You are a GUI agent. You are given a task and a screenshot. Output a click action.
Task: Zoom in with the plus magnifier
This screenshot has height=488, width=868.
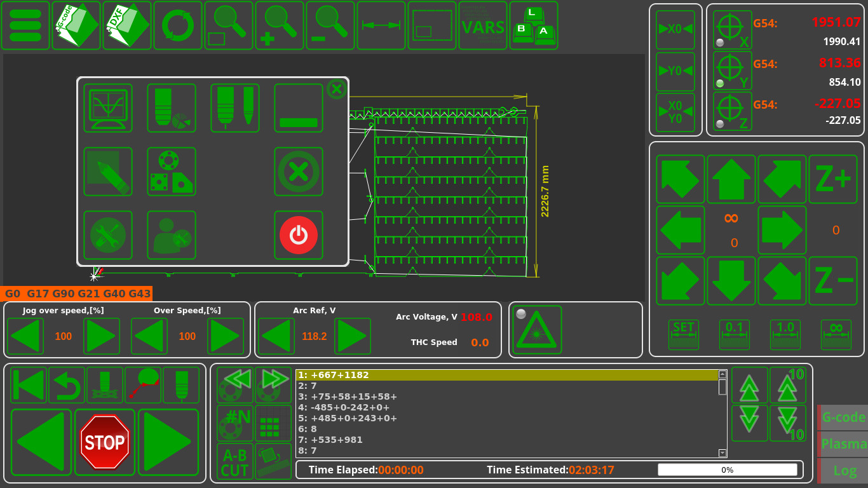[x=280, y=25]
